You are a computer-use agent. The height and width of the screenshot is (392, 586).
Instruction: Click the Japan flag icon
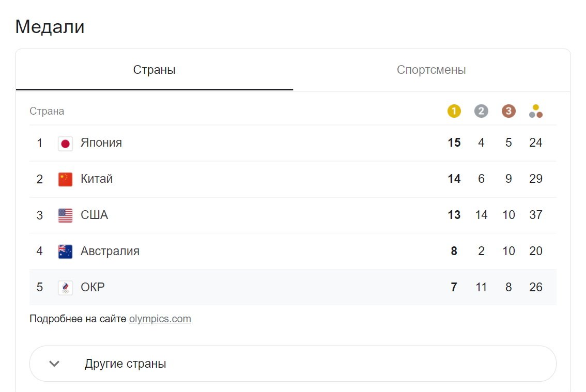point(65,143)
